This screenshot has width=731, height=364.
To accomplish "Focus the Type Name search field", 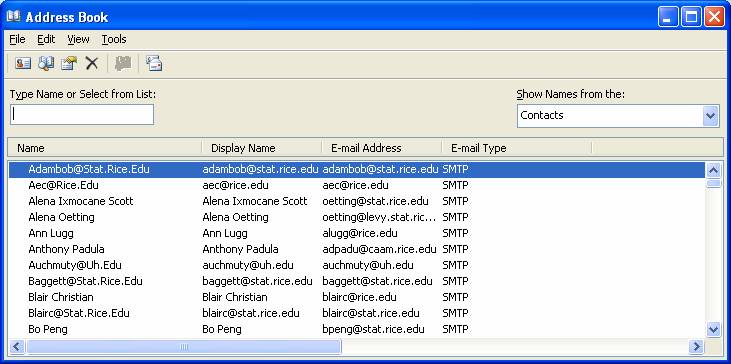I will [x=82, y=115].
